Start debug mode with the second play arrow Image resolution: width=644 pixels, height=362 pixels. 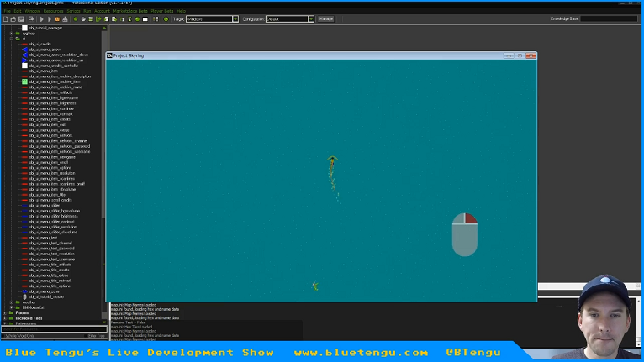point(50,19)
